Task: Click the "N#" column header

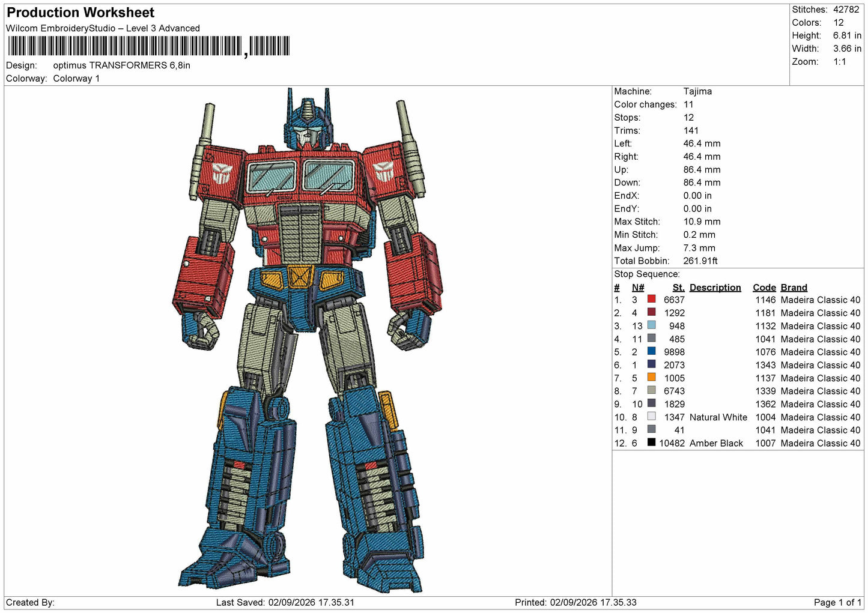Action: [638, 288]
